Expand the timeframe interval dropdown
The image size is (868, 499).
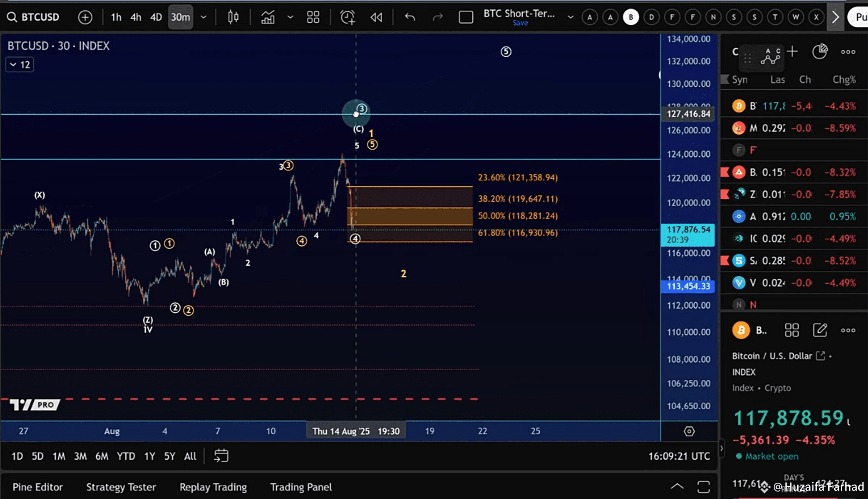point(203,17)
